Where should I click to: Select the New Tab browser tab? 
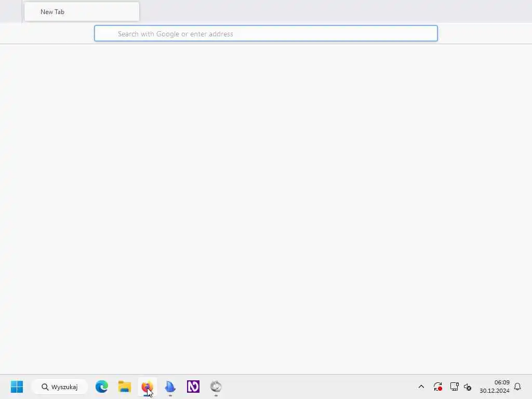[82, 11]
